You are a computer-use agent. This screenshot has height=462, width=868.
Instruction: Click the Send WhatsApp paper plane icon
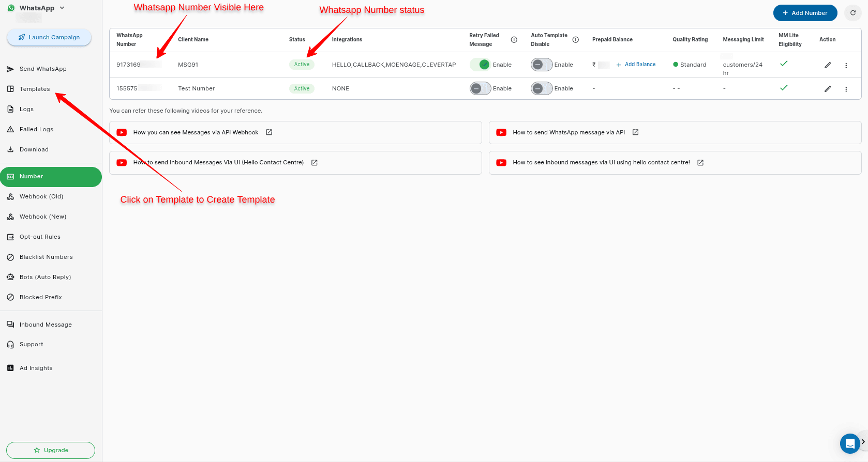(x=10, y=69)
